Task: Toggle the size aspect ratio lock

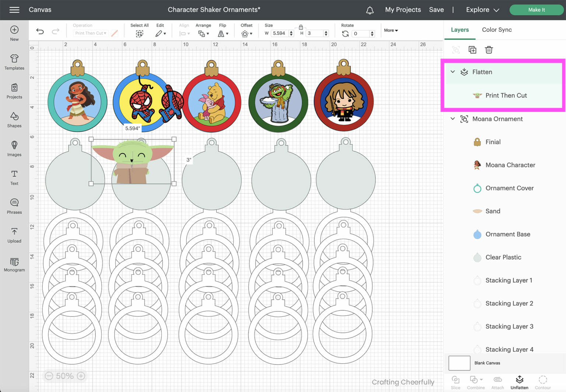Action: (301, 27)
